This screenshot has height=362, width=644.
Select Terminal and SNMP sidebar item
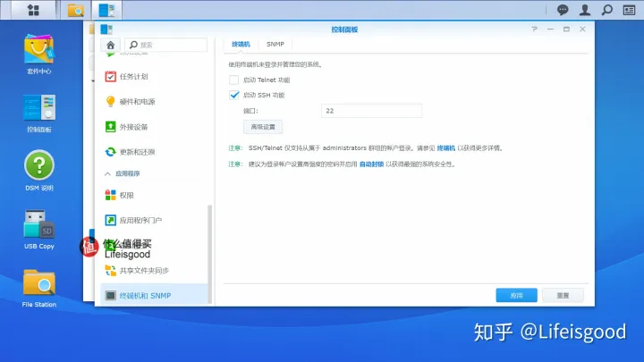(x=154, y=296)
